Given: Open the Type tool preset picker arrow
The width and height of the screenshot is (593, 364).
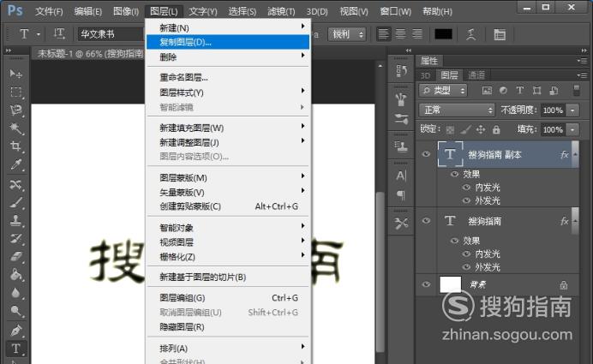Looking at the screenshot, I should tap(39, 34).
